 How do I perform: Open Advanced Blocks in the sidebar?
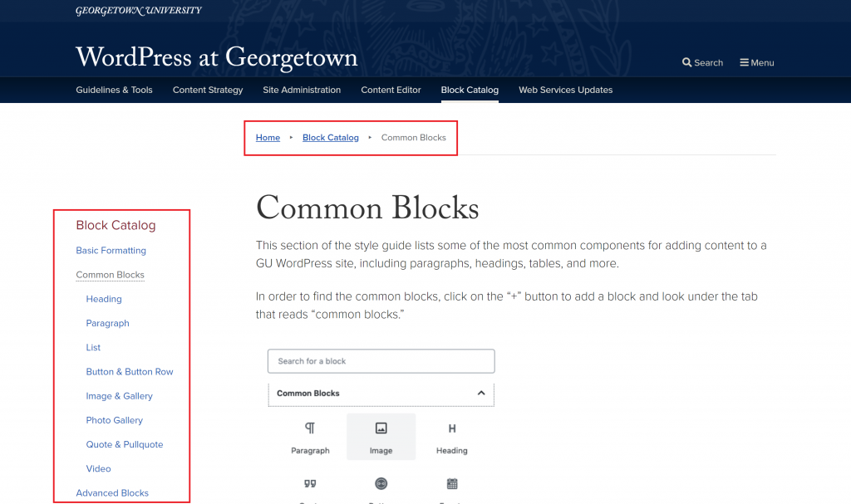[112, 493]
